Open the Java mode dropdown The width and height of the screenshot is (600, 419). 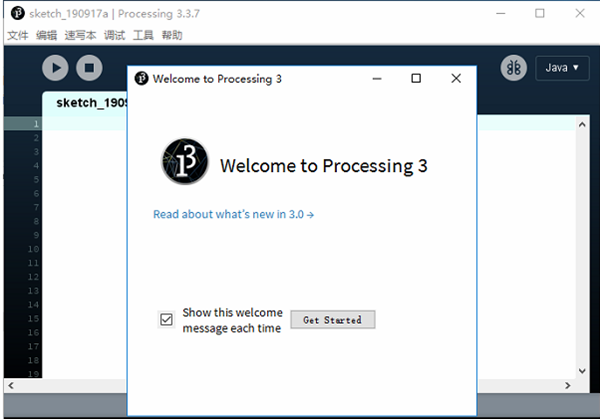pos(562,68)
